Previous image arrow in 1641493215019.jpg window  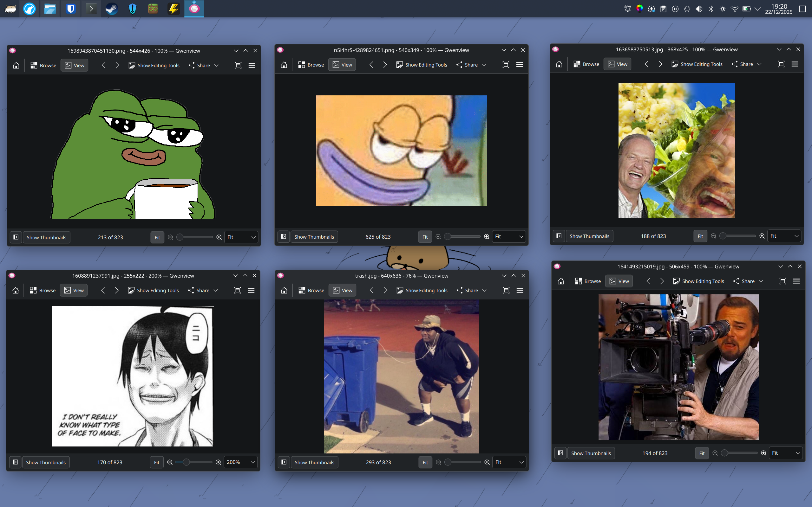(648, 281)
